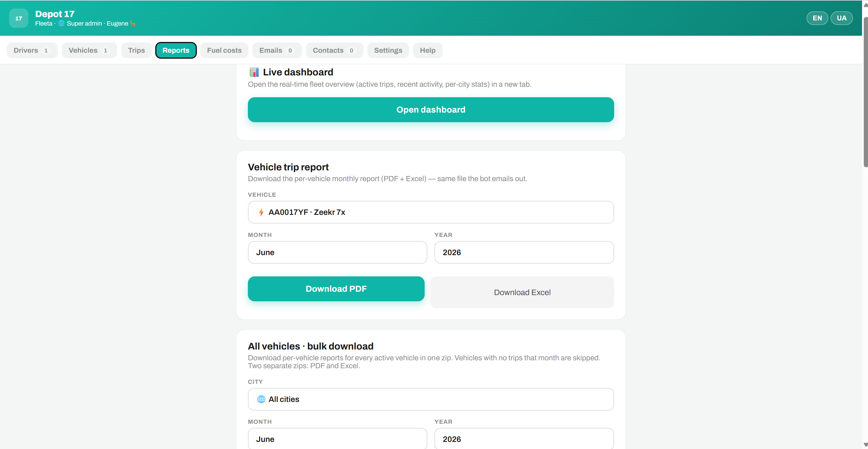
Task: Expand the City dropdown set to All cities
Action: click(x=431, y=399)
